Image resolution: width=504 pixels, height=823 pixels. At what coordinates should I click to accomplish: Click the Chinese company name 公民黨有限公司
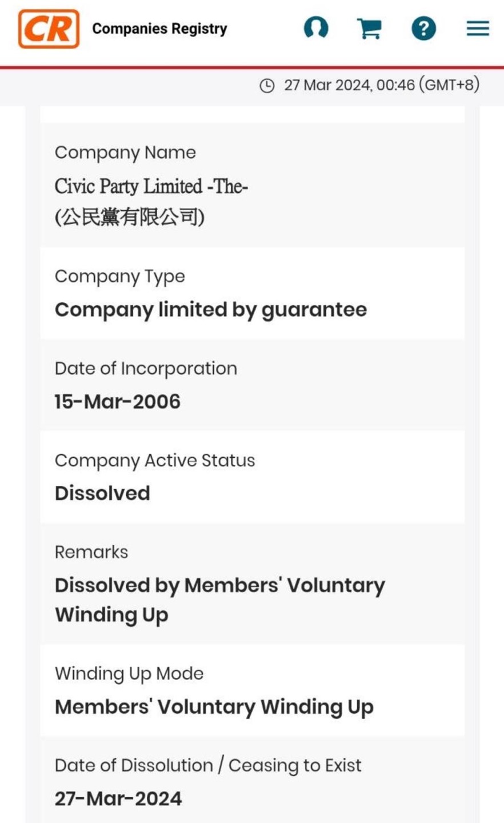click(x=130, y=217)
